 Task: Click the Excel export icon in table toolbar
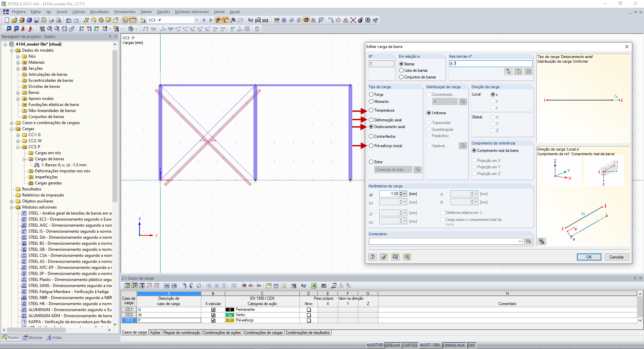314,286
